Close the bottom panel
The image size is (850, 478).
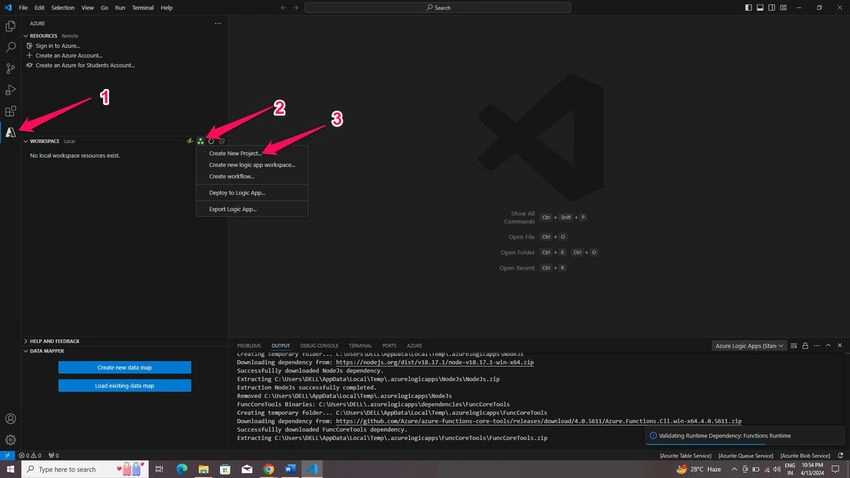tap(840, 346)
